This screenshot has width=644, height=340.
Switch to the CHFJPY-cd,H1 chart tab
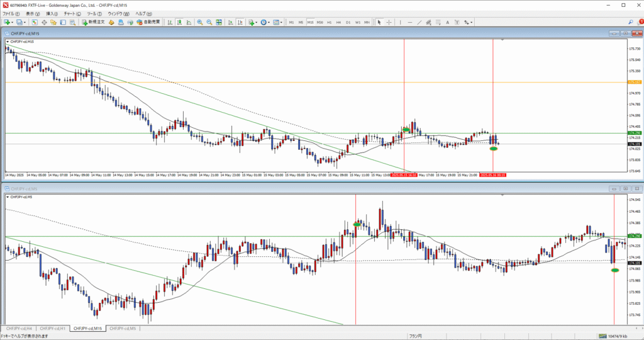point(53,328)
